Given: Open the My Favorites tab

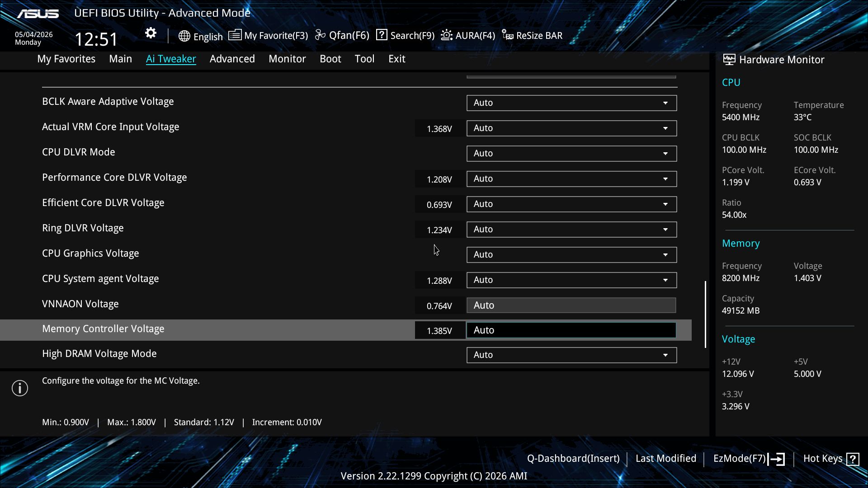Looking at the screenshot, I should pos(66,59).
